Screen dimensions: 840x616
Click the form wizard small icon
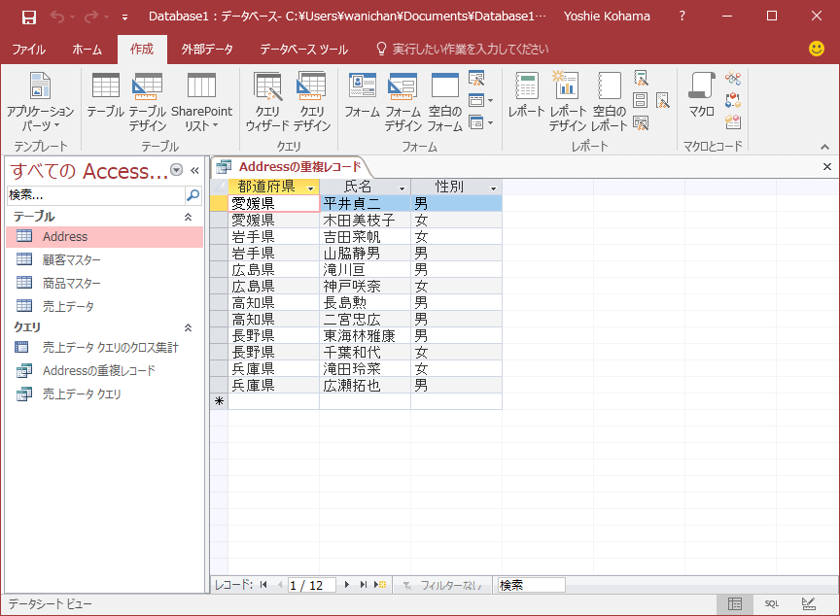pyautogui.click(x=476, y=79)
